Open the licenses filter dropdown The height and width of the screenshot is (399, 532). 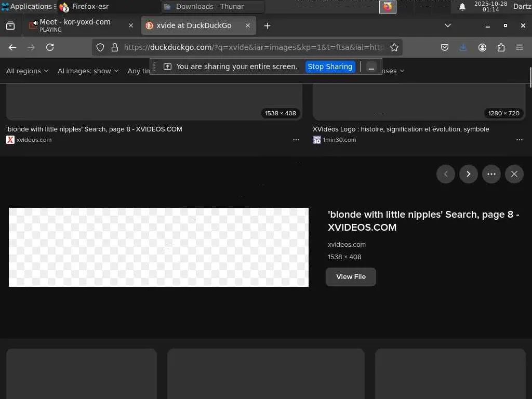[x=394, y=71]
